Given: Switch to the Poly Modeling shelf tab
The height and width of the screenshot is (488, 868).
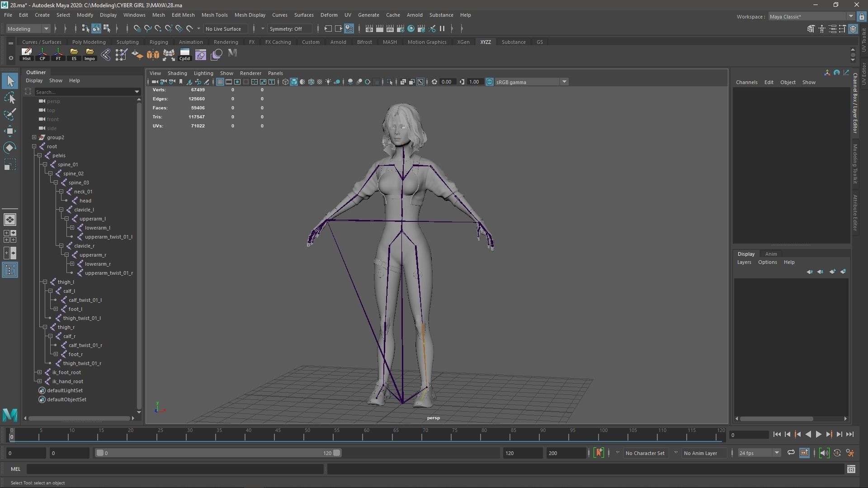Looking at the screenshot, I should 89,42.
